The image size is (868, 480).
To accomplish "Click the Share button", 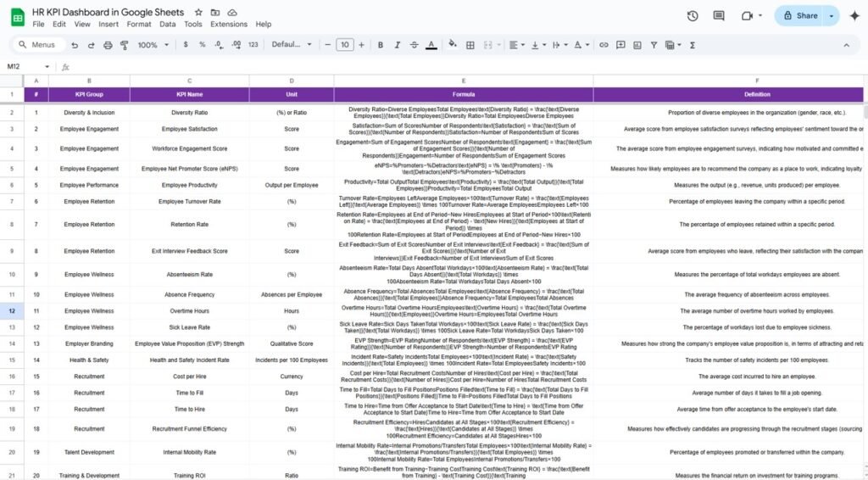I will pyautogui.click(x=801, y=16).
